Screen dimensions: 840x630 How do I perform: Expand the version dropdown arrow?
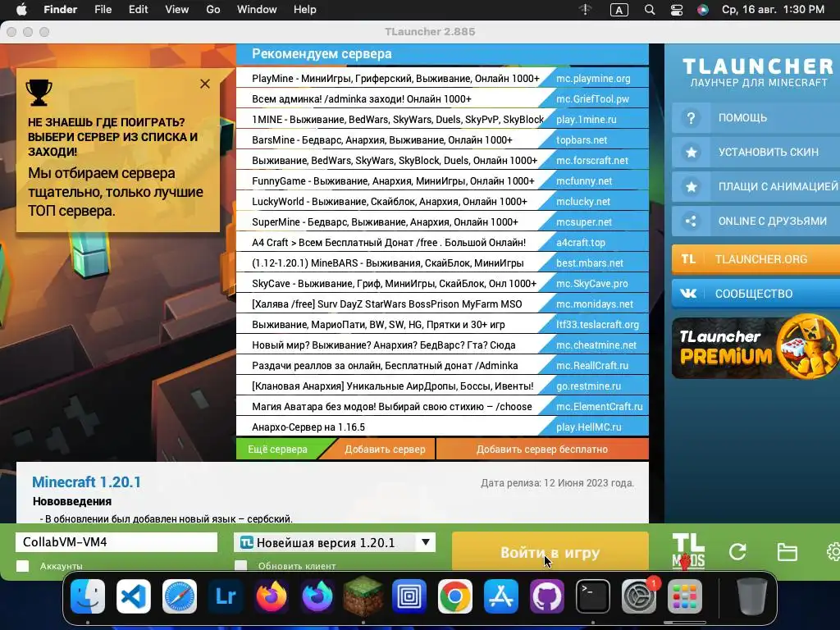426,542
